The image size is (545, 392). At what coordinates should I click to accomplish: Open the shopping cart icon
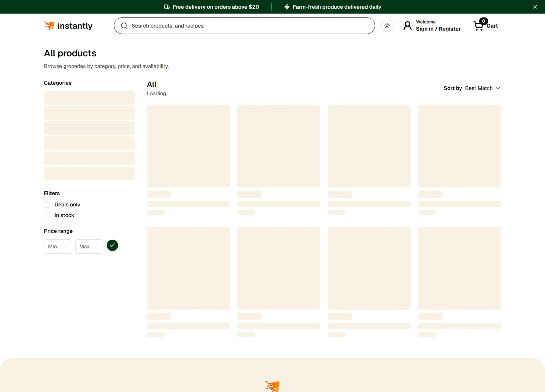tap(479, 25)
